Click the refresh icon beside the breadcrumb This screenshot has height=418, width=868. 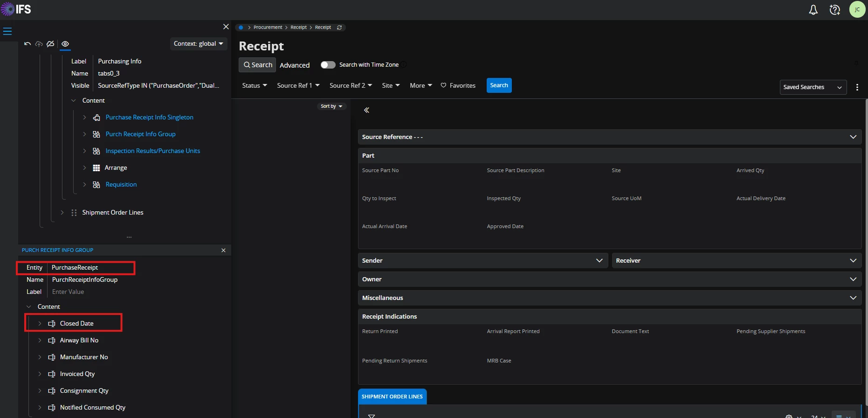[339, 28]
